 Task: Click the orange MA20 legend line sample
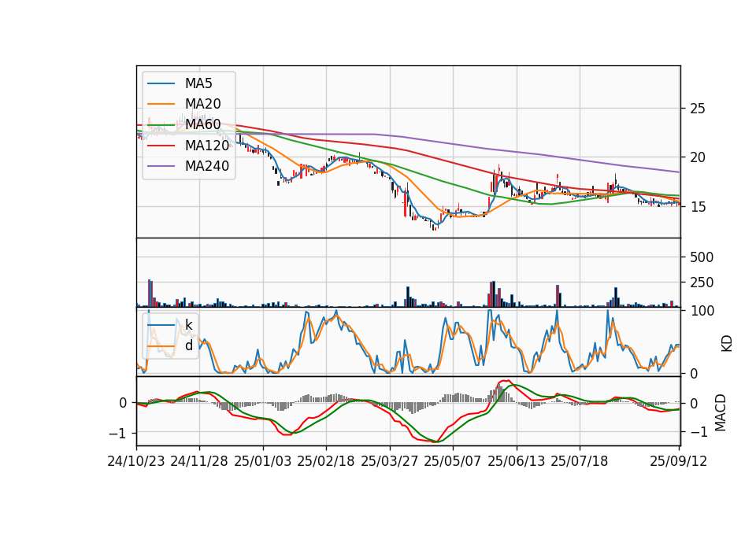pyautogui.click(x=161, y=104)
